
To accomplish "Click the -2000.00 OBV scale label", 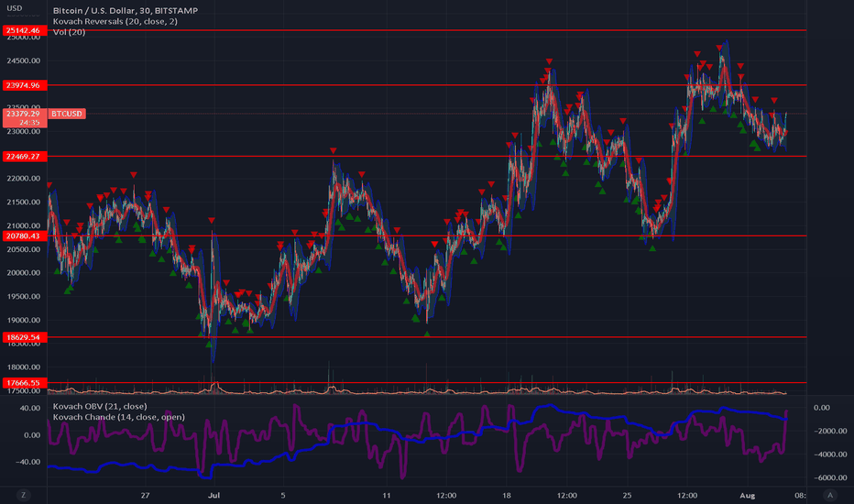I will [x=830, y=431].
